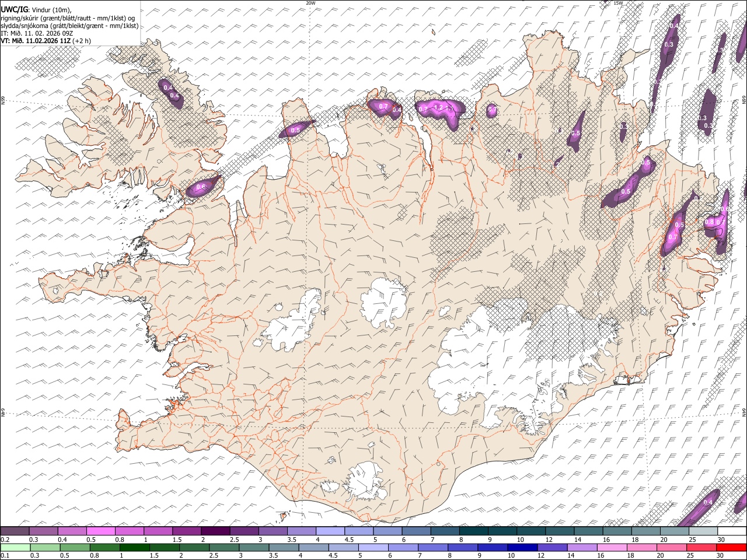This screenshot has width=747, height=560.
Task: Select the violet 12 swatch in lower legend
Action: point(551,547)
